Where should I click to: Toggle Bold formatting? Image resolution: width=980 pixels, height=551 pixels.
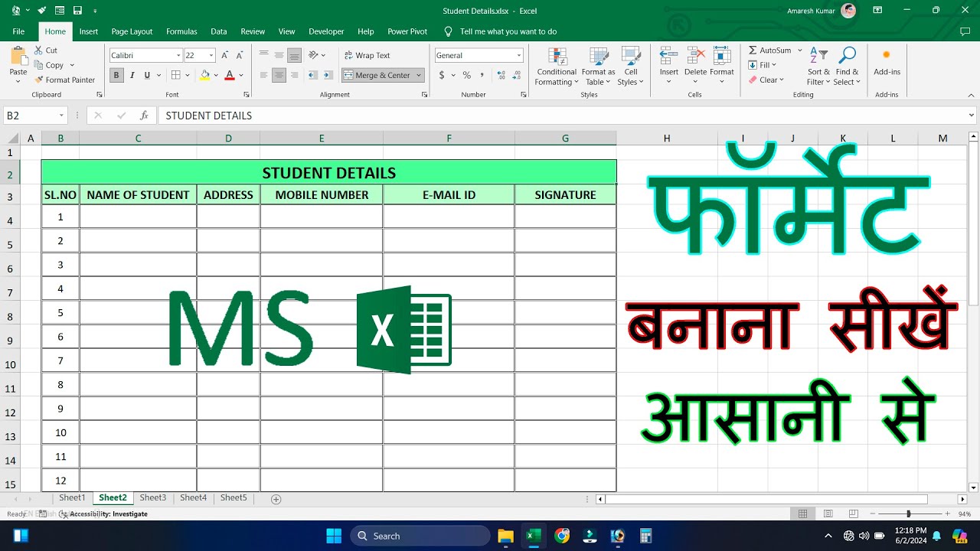(x=116, y=75)
